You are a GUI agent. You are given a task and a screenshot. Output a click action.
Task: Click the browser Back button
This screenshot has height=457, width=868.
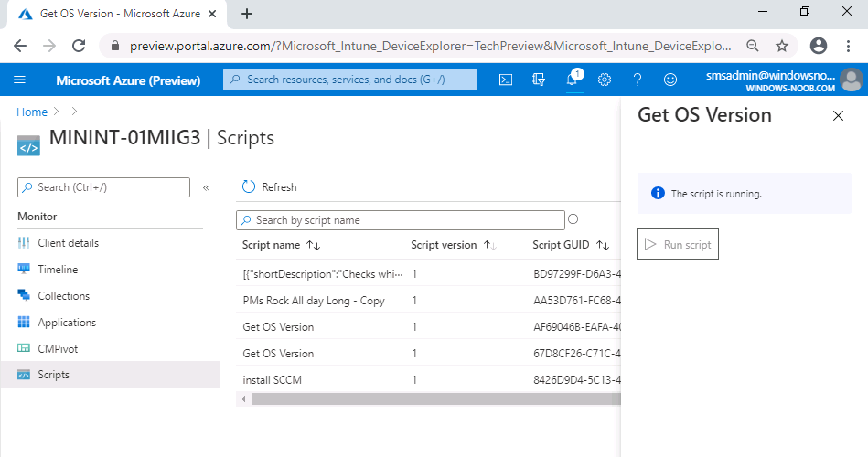click(20, 46)
